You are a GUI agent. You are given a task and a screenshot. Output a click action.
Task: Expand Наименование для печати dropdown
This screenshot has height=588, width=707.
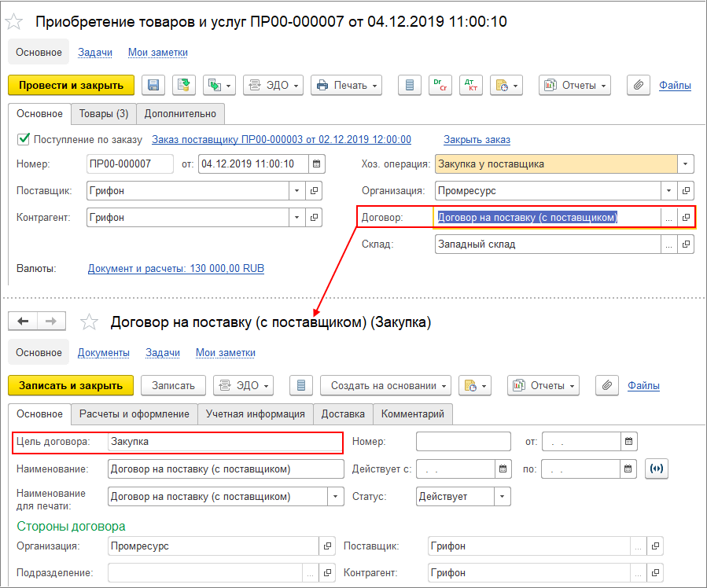335,497
